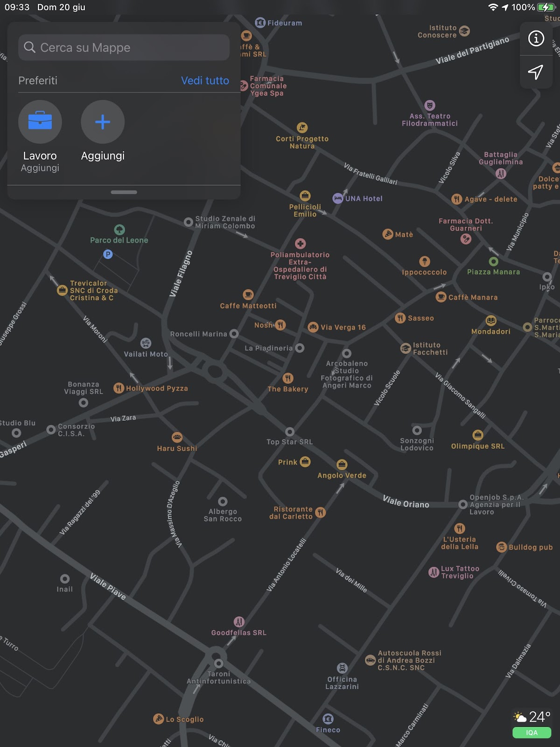Select the Albergo San Rocco marker
Viewport: 560px width, 747px height.
point(223,502)
